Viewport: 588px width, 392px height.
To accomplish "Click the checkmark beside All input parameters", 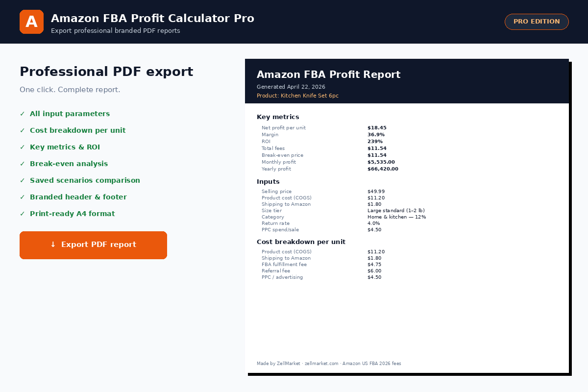I will click(22, 114).
